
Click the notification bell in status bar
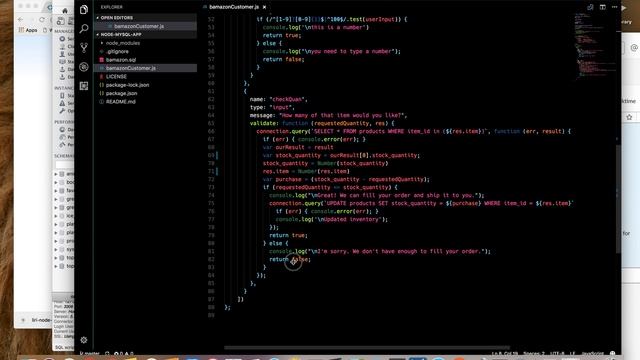(x=612, y=353)
